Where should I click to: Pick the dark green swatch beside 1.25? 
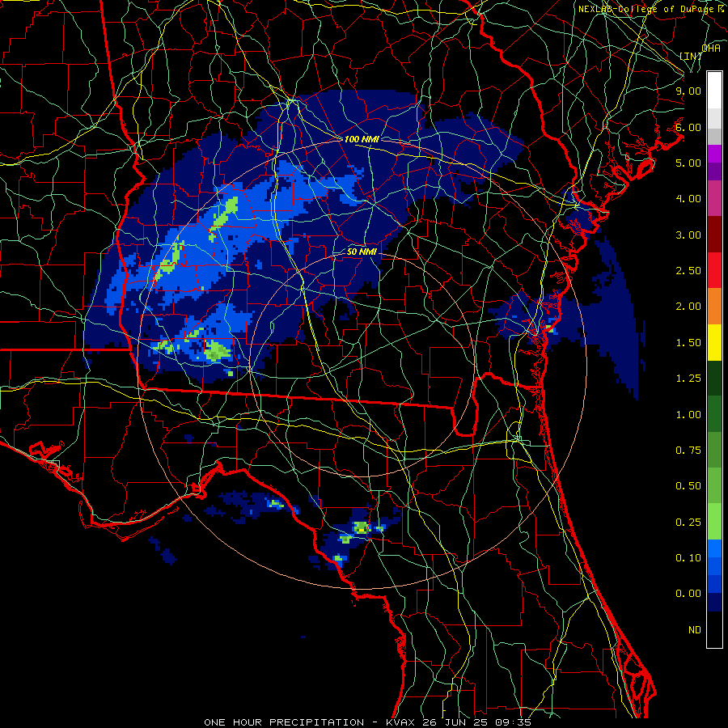[714, 378]
